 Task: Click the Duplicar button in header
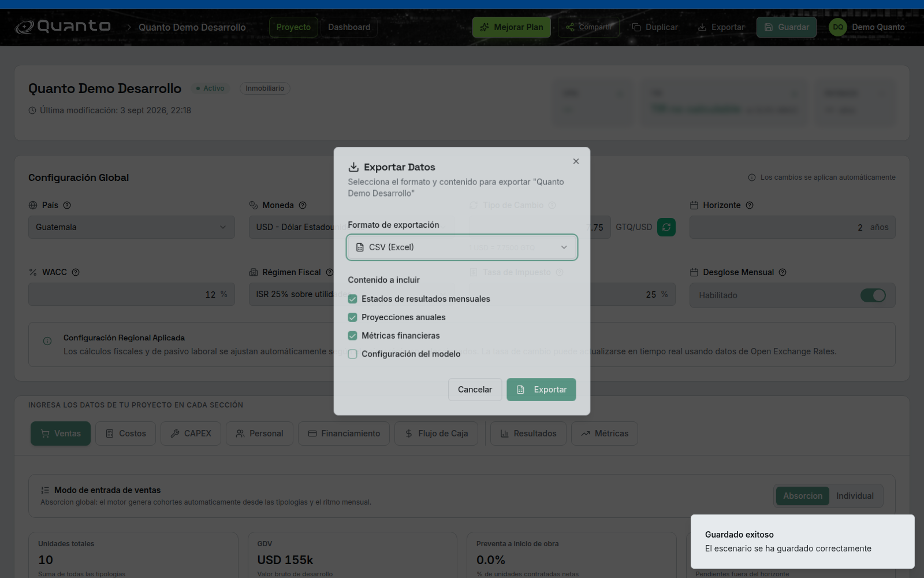click(x=655, y=27)
